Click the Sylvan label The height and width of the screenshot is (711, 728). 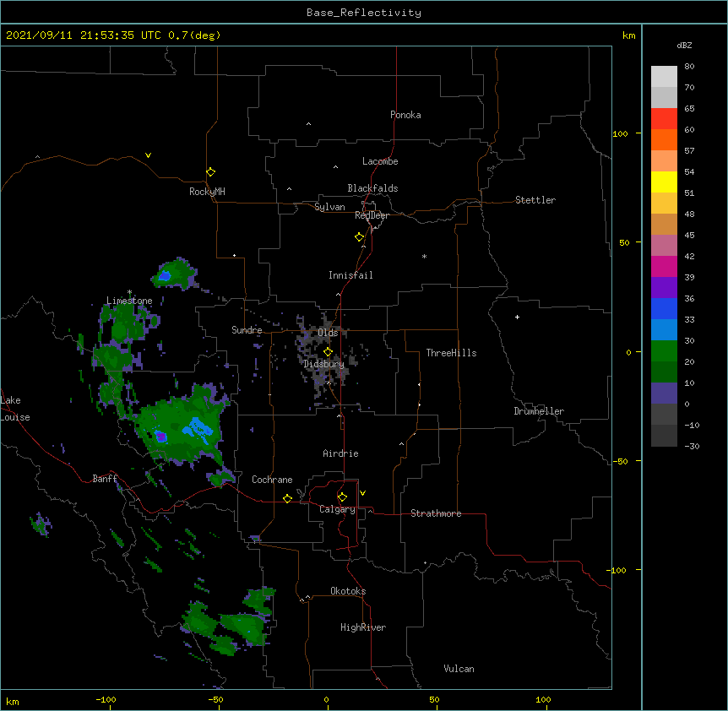[329, 207]
